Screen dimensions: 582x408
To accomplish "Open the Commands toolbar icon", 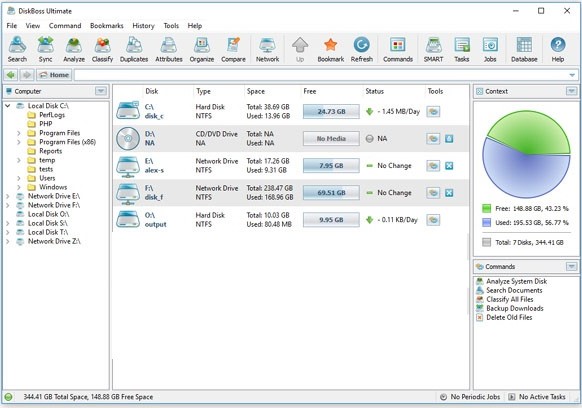I will coord(398,49).
